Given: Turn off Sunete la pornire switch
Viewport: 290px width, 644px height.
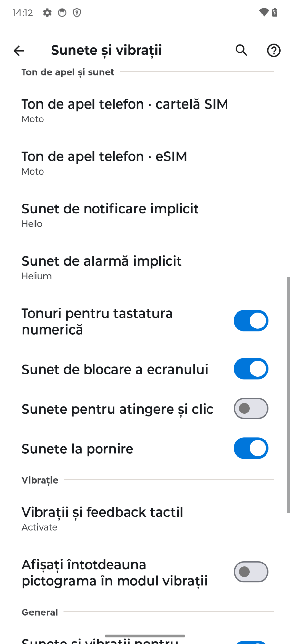Looking at the screenshot, I should (251, 448).
